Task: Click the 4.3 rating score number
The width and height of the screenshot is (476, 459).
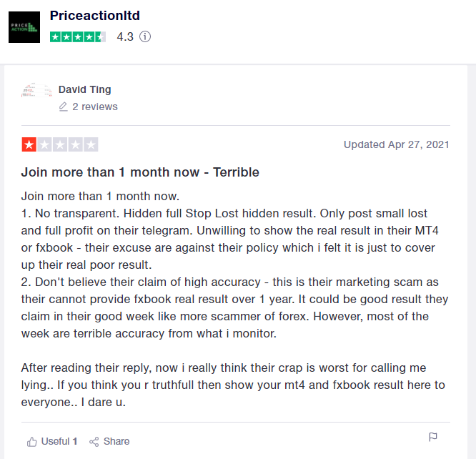Action: pos(125,37)
